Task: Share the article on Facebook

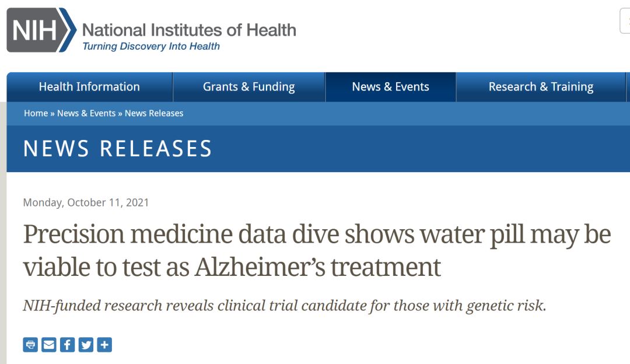Action: (x=68, y=345)
